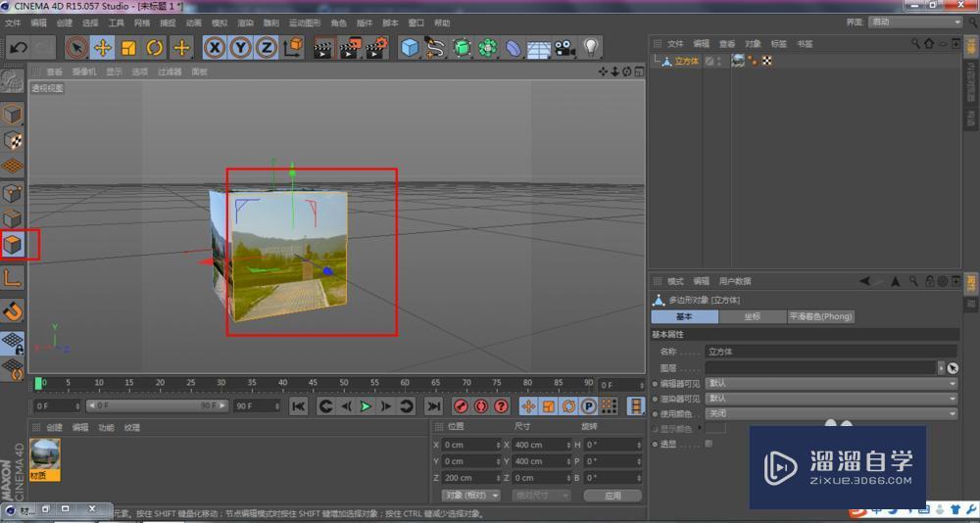Toggle the Y axis lock
This screenshot has height=523, width=980.
pos(240,47)
